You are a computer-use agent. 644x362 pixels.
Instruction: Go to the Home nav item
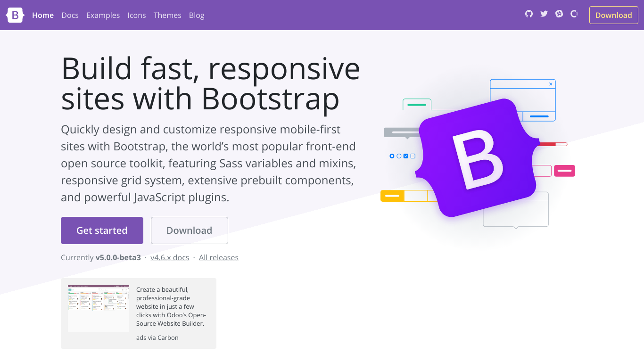[43, 15]
